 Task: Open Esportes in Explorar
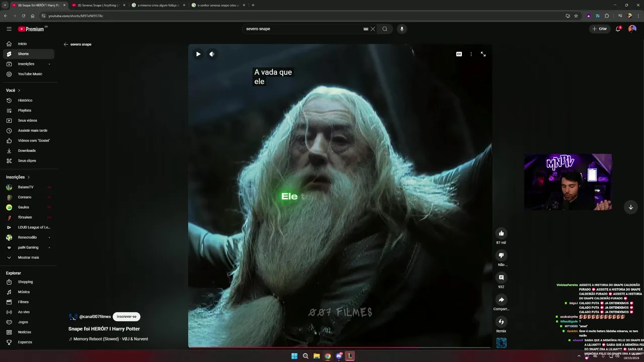pos(28,342)
